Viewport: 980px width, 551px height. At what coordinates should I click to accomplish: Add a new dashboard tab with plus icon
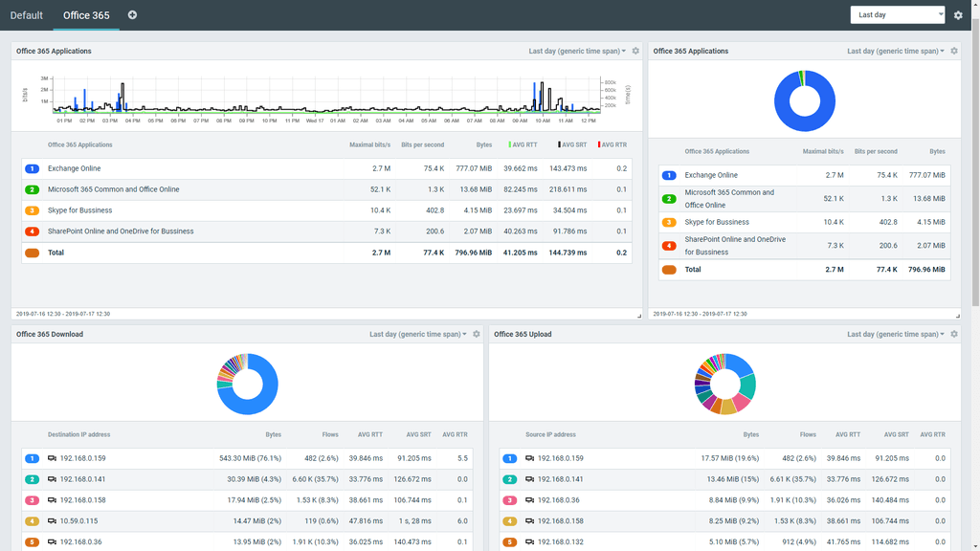[132, 15]
